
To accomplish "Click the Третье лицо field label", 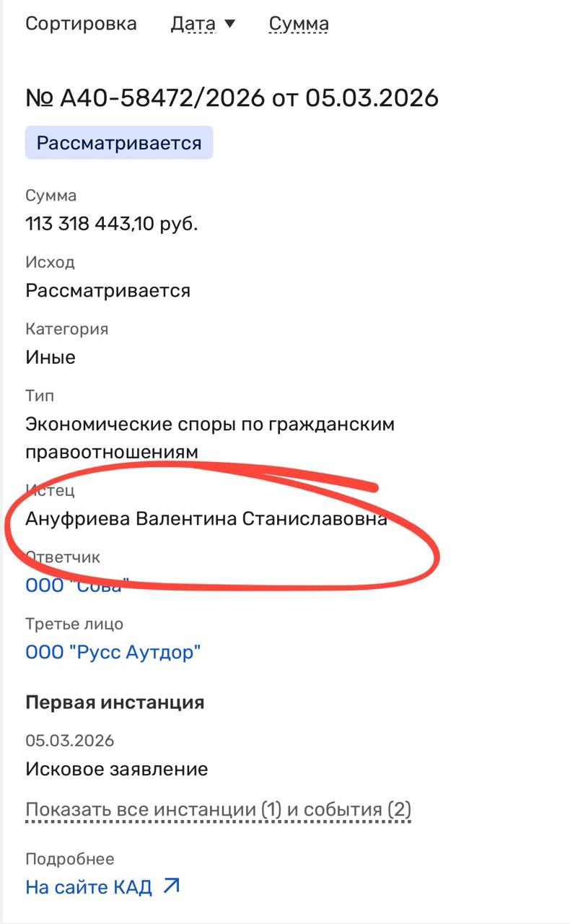I will (x=74, y=624).
